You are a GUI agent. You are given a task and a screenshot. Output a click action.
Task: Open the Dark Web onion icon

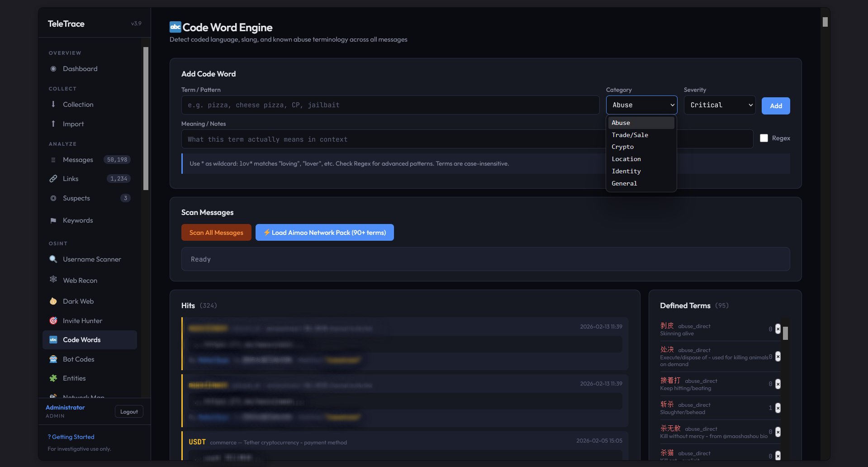[x=53, y=301]
